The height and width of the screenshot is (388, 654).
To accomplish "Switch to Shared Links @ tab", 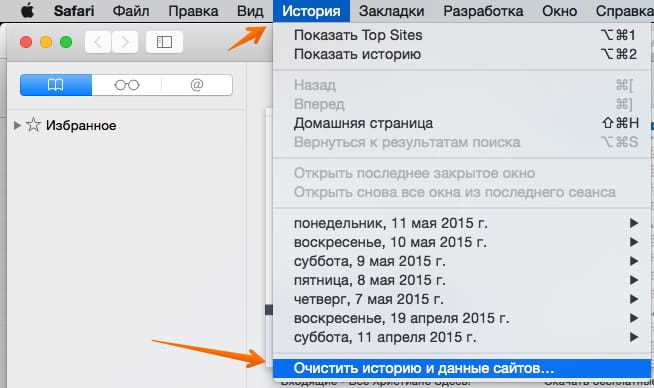I will (x=197, y=85).
